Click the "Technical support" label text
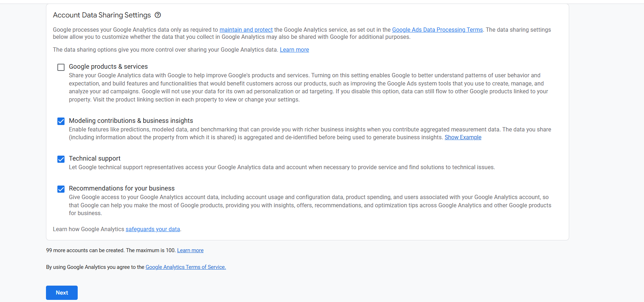The height and width of the screenshot is (302, 644). (95, 158)
